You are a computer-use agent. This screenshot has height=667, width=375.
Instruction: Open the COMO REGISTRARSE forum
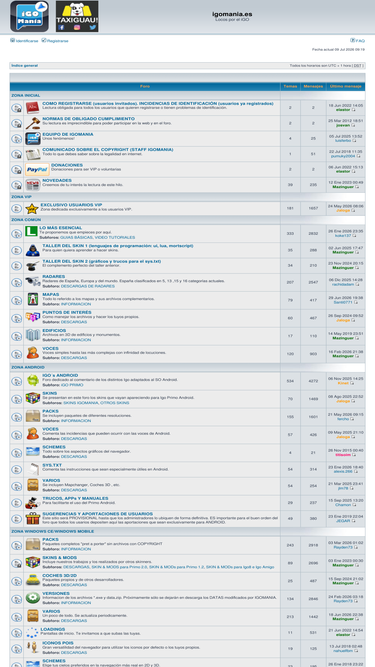tap(158, 103)
